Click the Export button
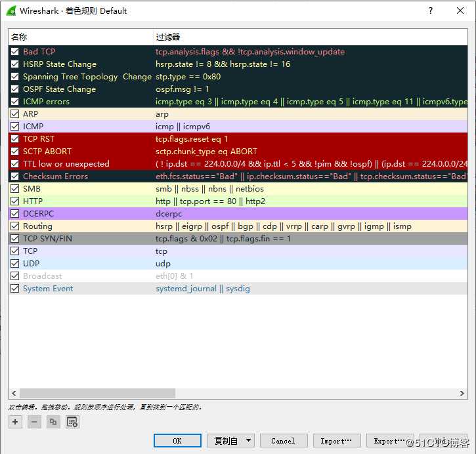 click(x=390, y=440)
